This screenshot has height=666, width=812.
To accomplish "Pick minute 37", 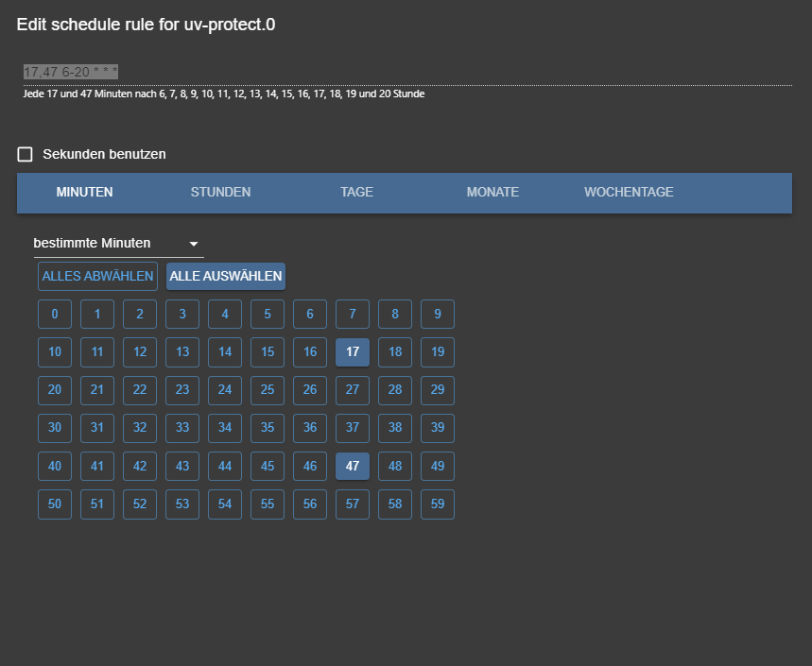I will tap(353, 428).
